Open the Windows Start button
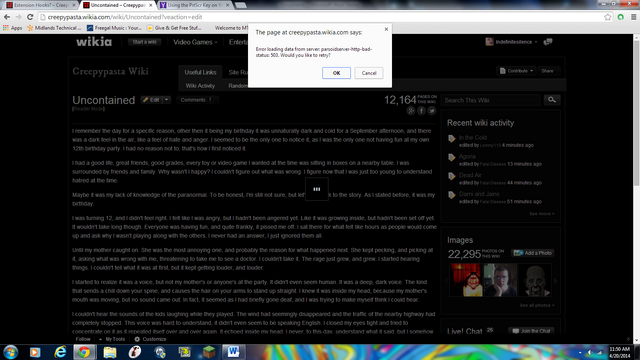 (x=11, y=352)
